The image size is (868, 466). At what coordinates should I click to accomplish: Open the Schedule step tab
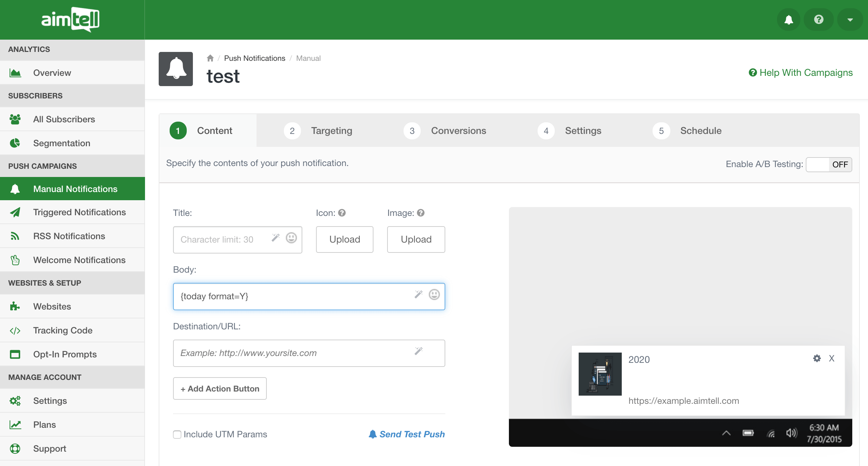tap(687, 131)
